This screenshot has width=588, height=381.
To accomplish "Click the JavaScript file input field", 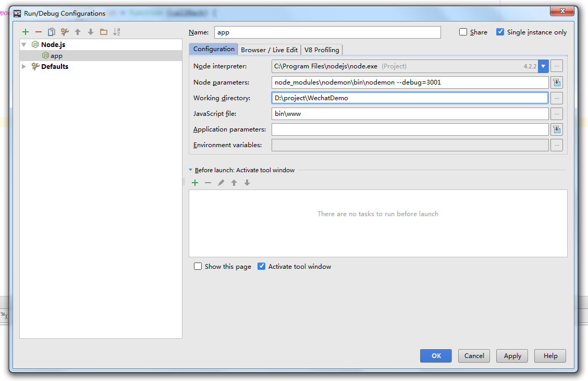I will [x=410, y=114].
